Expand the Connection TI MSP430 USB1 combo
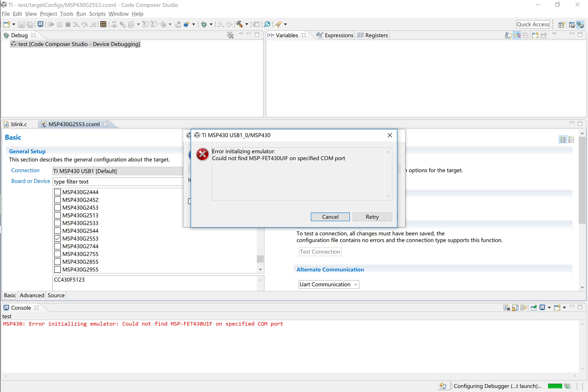Screen dimensions: 588x392 click(x=118, y=171)
